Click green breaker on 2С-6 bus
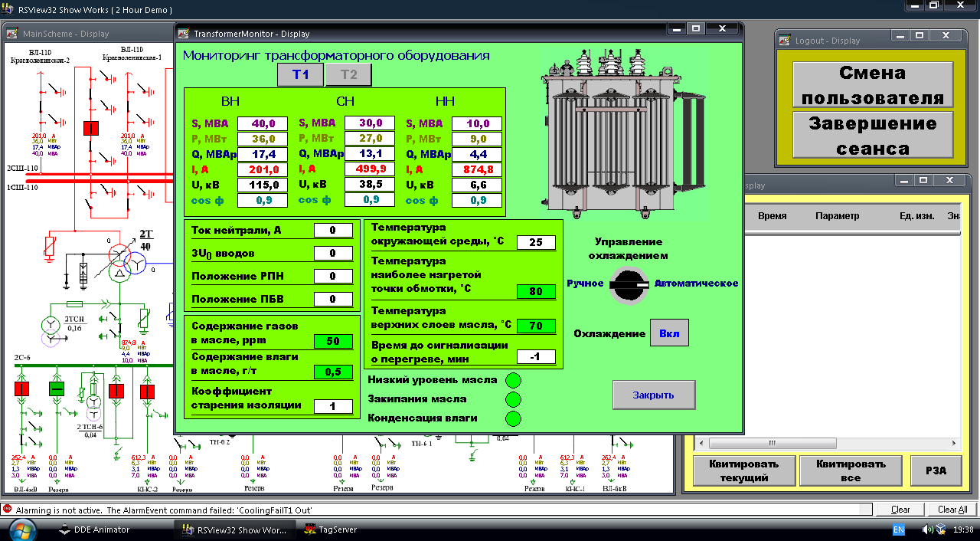 tap(57, 389)
